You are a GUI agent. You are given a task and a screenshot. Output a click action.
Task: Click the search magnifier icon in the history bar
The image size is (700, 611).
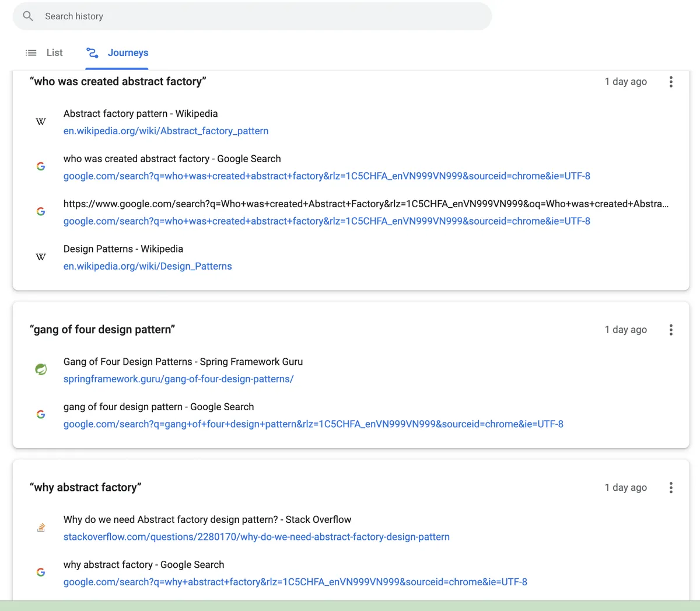coord(27,16)
